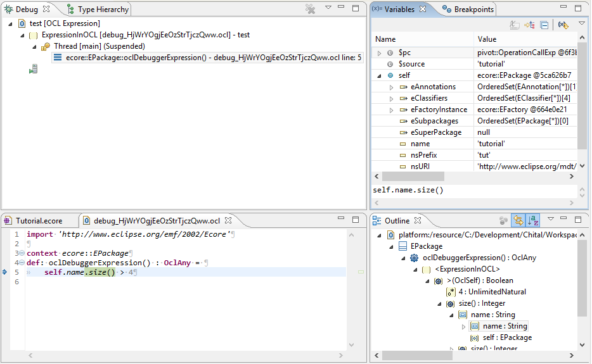Click the instruction pointer arrow on line 5
The image size is (592, 364).
[x=4, y=272]
